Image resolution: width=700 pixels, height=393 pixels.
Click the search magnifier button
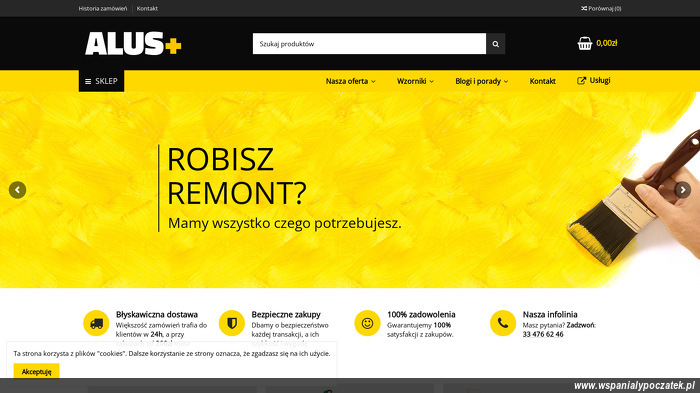(x=496, y=44)
